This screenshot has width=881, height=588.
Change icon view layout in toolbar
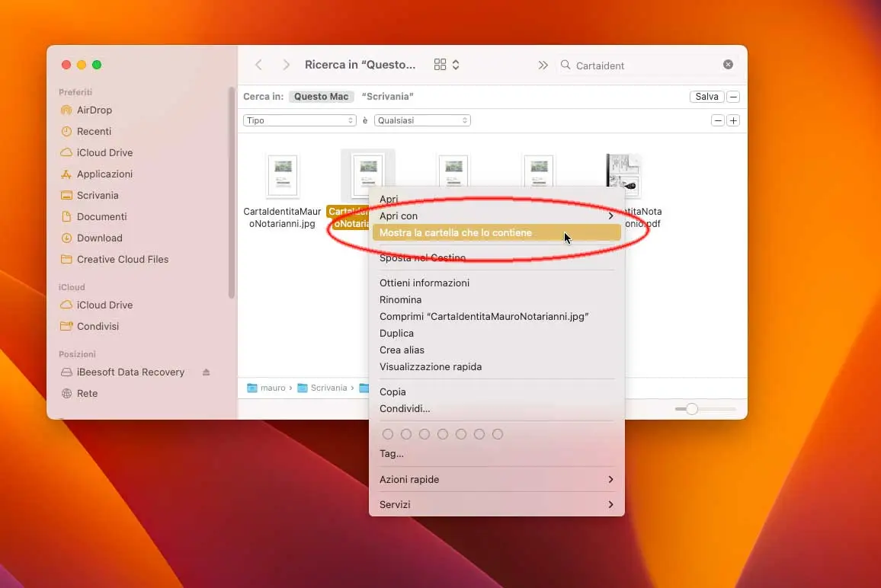[447, 65]
